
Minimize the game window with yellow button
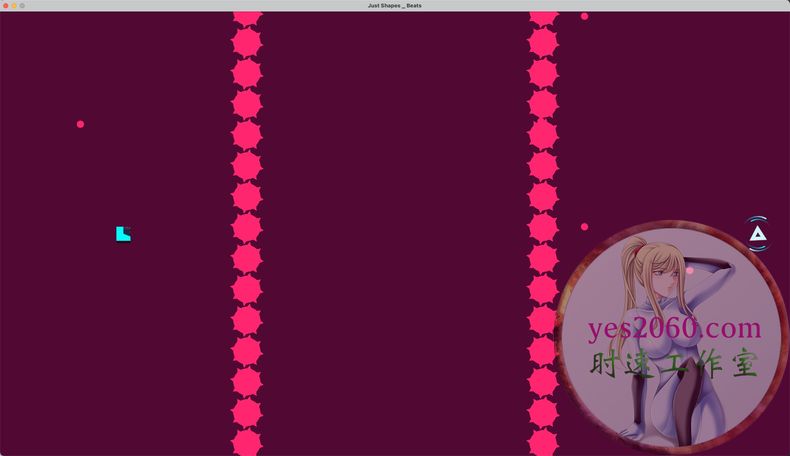tap(14, 5)
